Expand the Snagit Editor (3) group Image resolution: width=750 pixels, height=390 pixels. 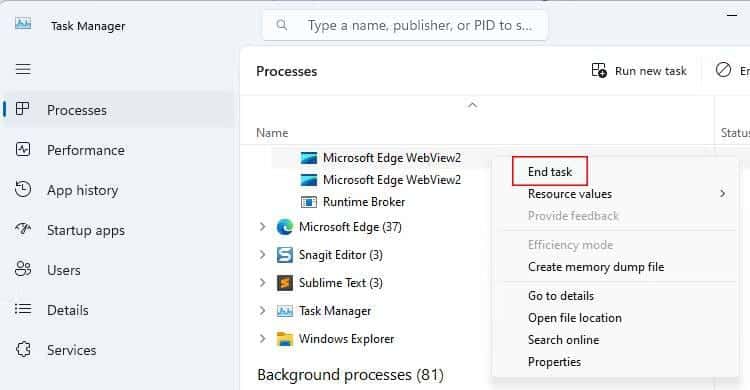pyautogui.click(x=262, y=255)
